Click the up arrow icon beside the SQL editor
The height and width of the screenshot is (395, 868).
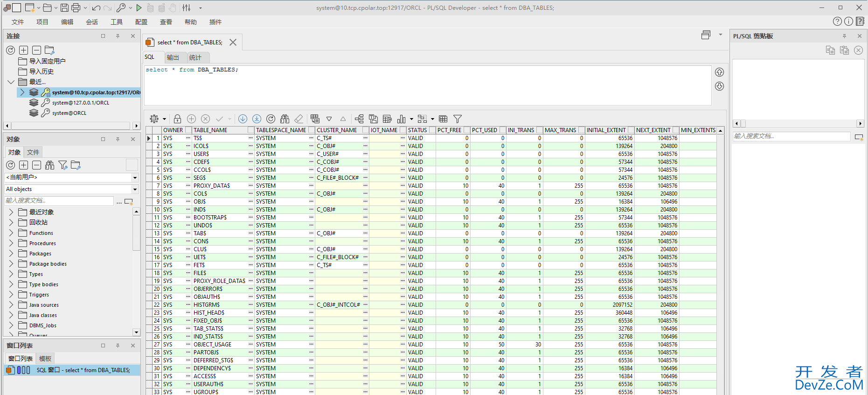[x=720, y=72]
